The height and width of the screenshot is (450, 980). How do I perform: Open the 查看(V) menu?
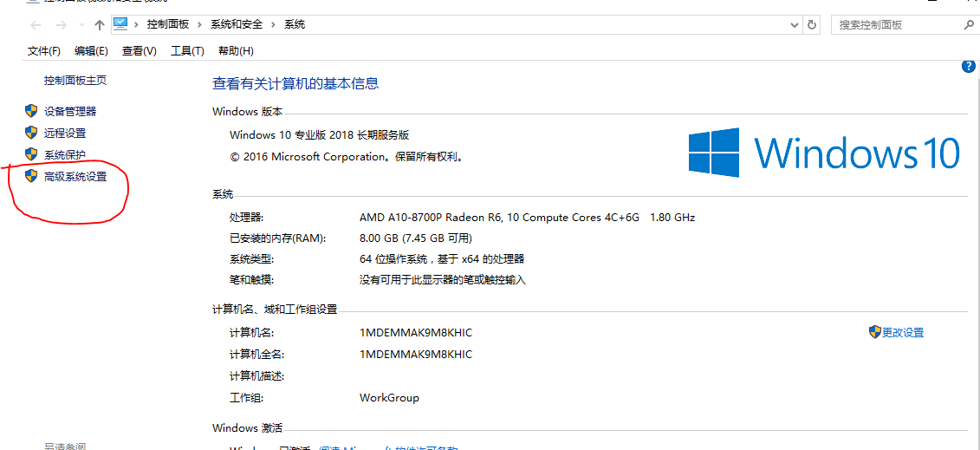(x=140, y=51)
